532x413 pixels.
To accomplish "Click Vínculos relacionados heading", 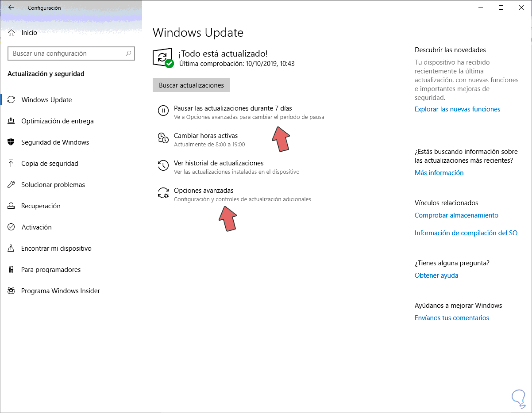I will click(x=447, y=203).
